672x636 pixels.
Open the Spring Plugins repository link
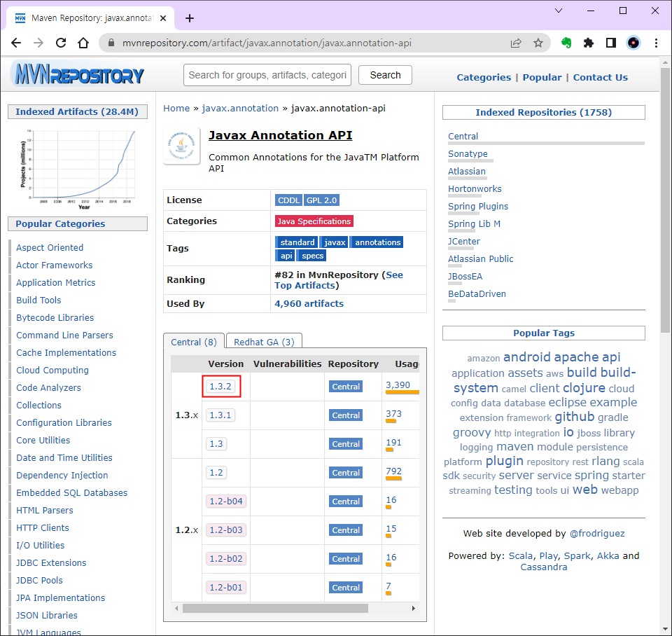pos(478,207)
